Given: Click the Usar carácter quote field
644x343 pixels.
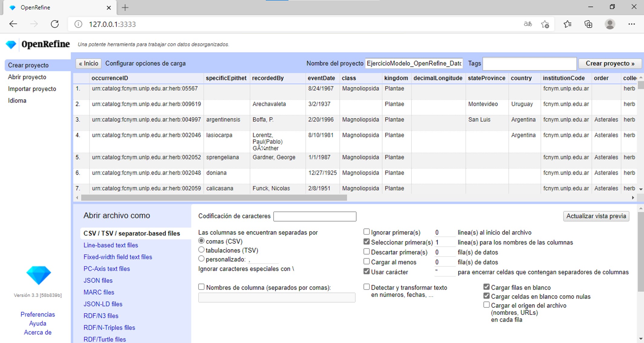Looking at the screenshot, I should click(x=445, y=272).
